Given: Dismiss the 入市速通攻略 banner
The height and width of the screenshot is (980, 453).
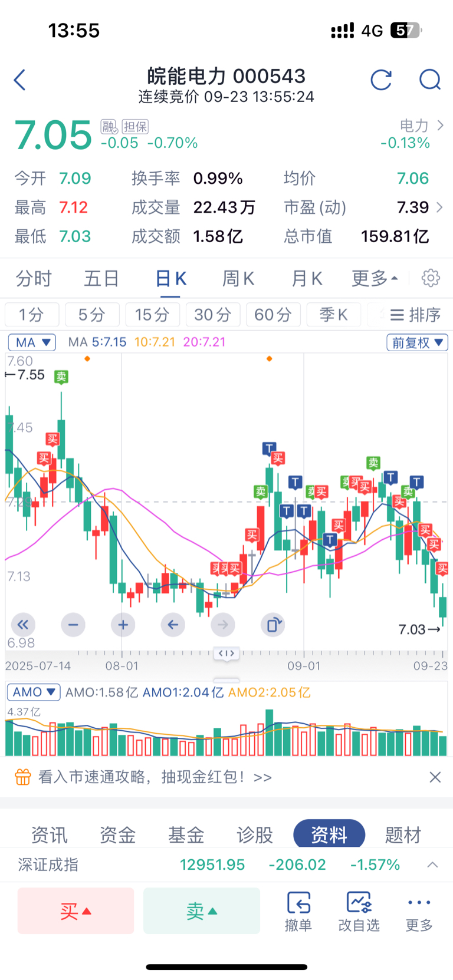Looking at the screenshot, I should point(435,777).
